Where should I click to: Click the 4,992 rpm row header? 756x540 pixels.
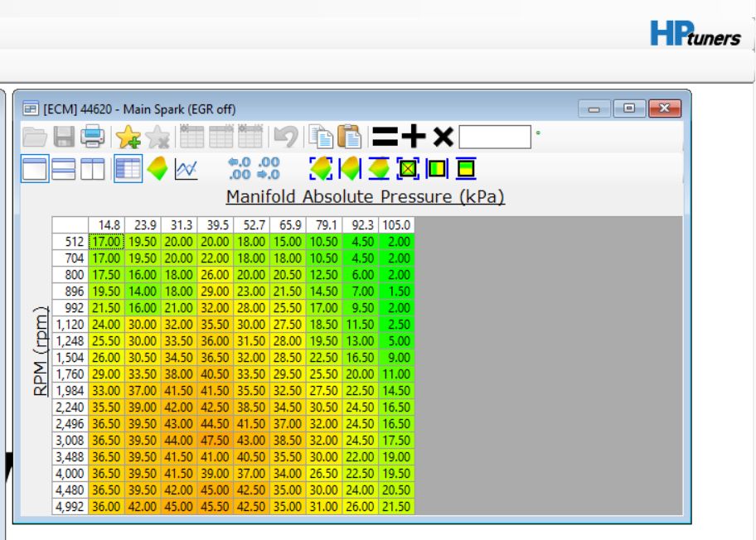[x=70, y=506]
